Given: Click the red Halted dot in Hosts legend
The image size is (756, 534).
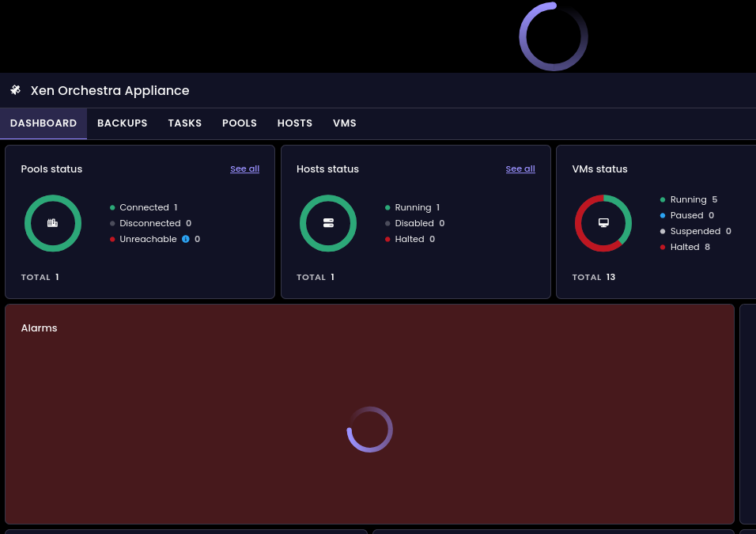Looking at the screenshot, I should [x=387, y=239].
